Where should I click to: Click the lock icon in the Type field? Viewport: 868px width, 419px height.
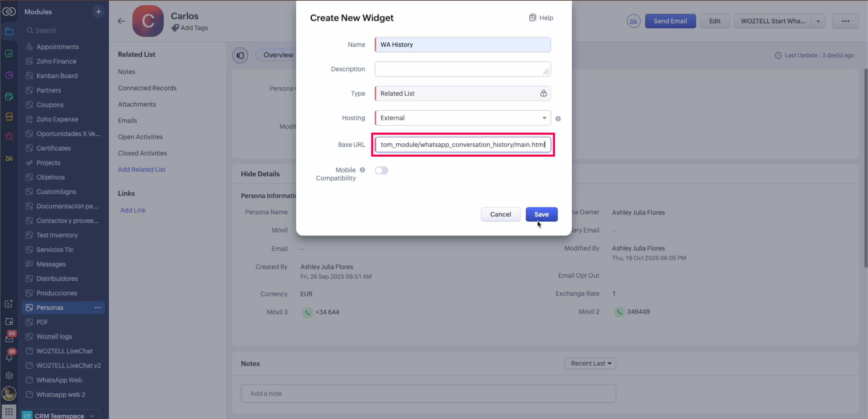tap(543, 93)
